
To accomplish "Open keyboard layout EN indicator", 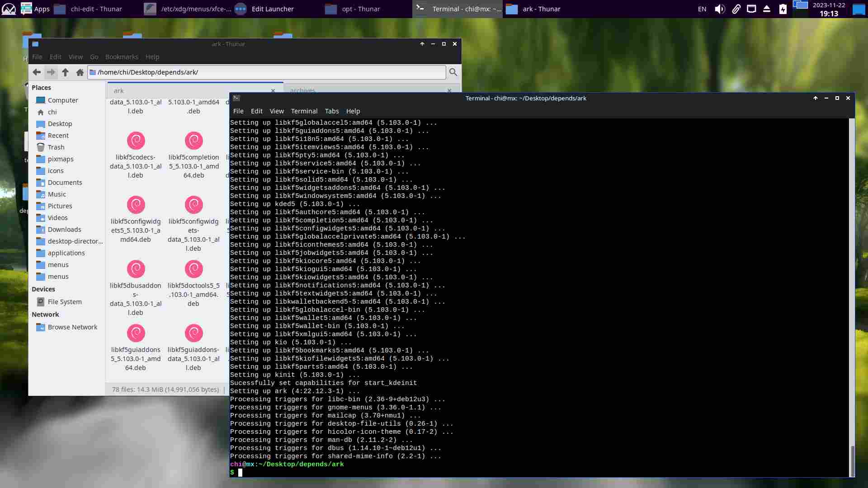I will (x=702, y=9).
